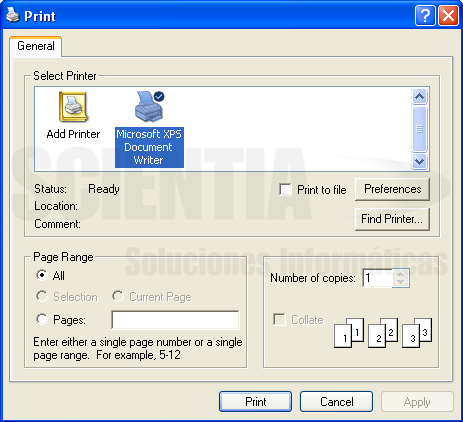463x422 pixels.
Task: Click the Help question mark button
Action: [425, 15]
